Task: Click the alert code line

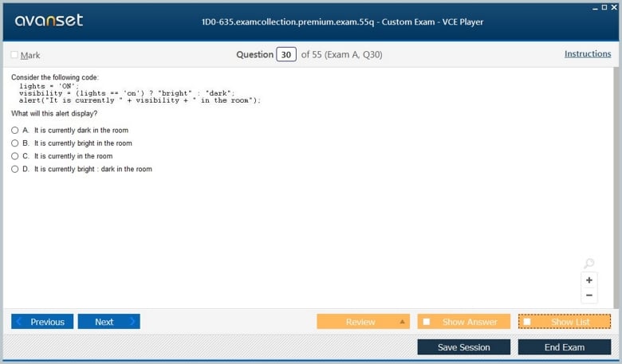Action: click(140, 100)
